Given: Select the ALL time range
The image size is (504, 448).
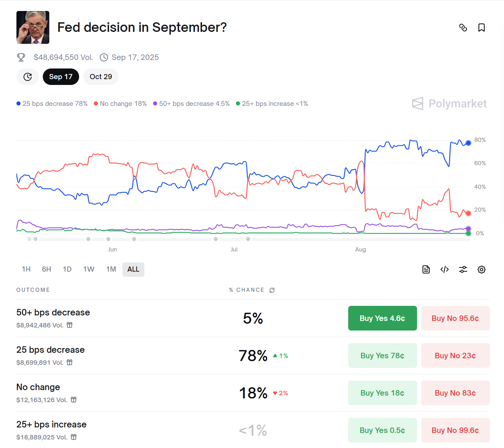Looking at the screenshot, I should [x=133, y=269].
